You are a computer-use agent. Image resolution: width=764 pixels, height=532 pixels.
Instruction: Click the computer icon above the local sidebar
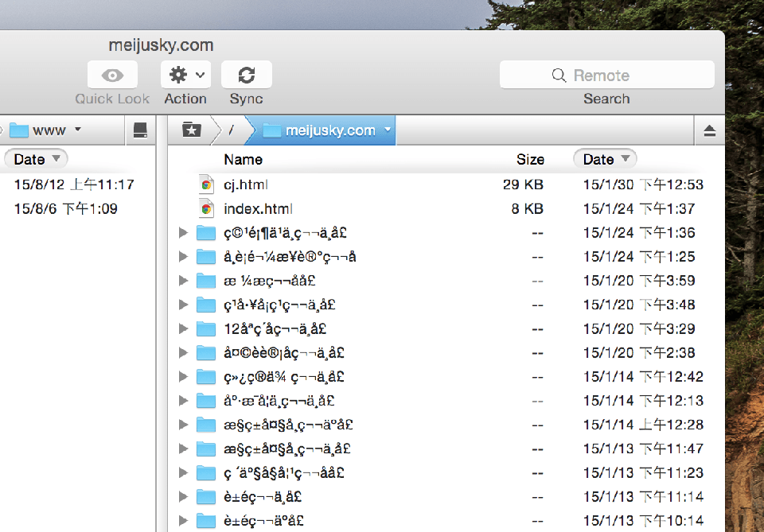click(x=141, y=129)
